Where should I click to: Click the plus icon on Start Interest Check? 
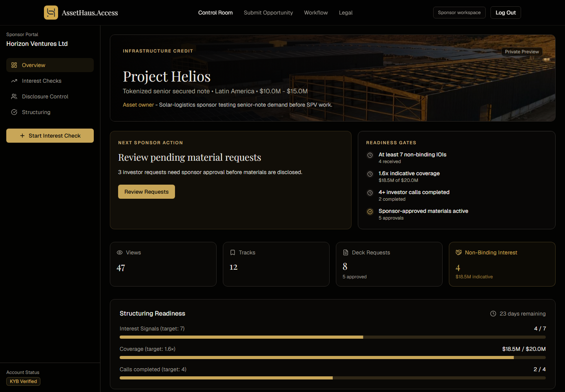click(x=22, y=136)
